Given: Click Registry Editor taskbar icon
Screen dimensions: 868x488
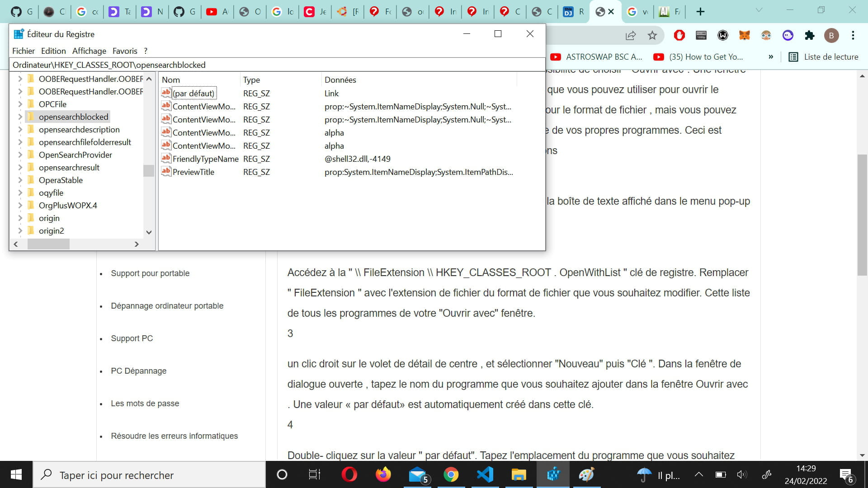Looking at the screenshot, I should (x=553, y=474).
